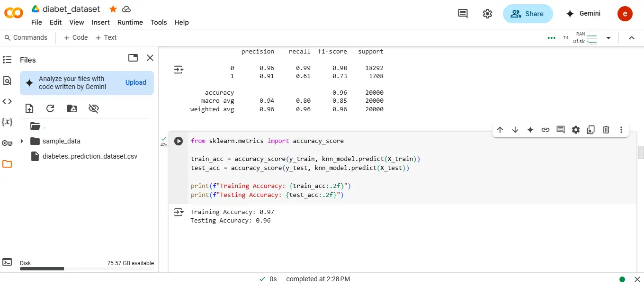The image size is (644, 286).
Task: Add a comment to the cell
Action: (561, 130)
